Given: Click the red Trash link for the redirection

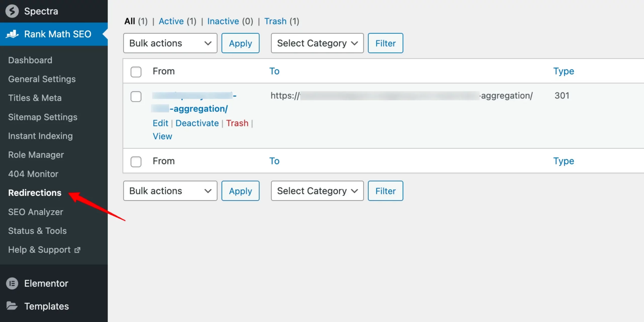Looking at the screenshot, I should click(x=237, y=123).
